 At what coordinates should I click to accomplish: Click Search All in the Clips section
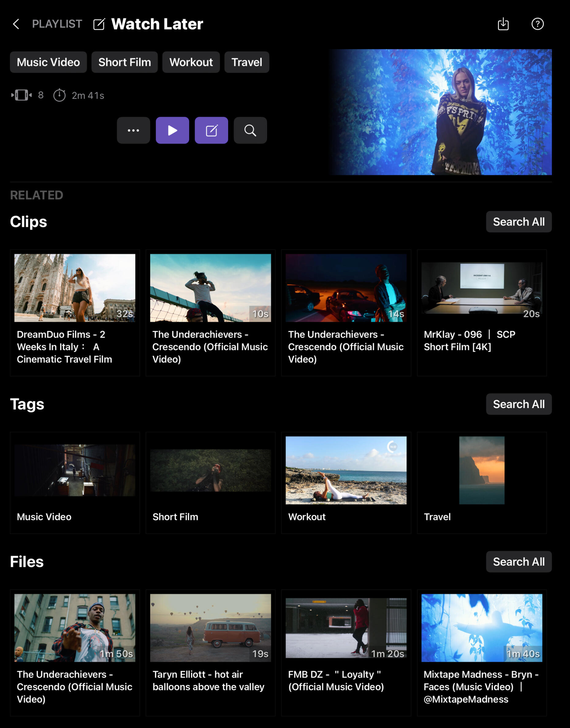tap(518, 222)
